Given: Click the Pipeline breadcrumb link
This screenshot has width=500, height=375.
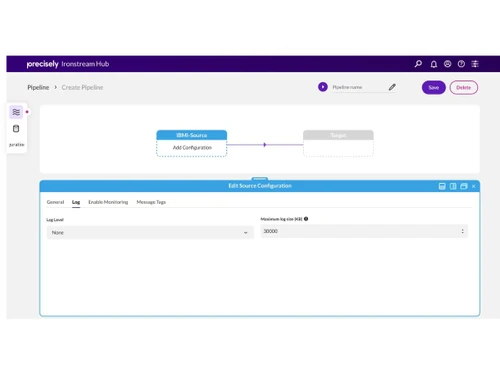Looking at the screenshot, I should point(38,87).
